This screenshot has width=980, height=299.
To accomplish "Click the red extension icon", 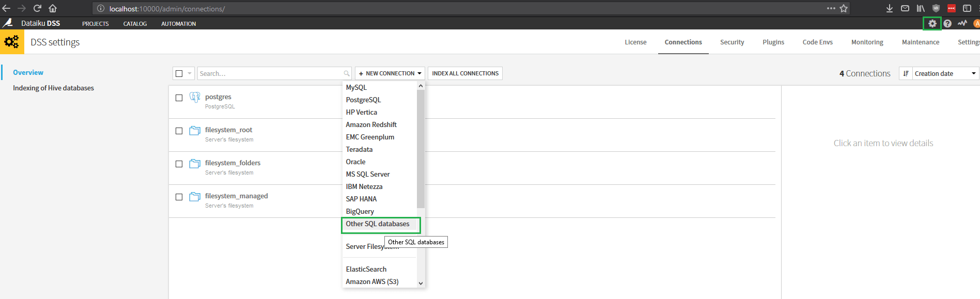I will click(952, 8).
